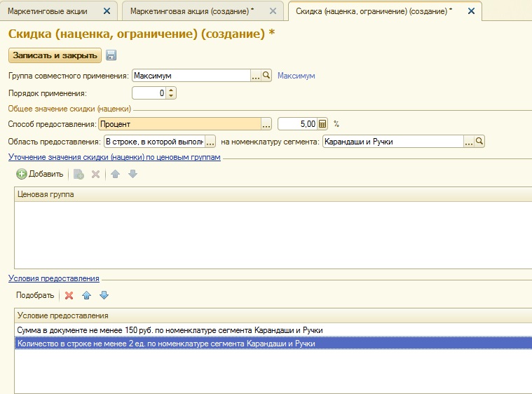The height and width of the screenshot is (394, 532).
Task: Click the blue Максимум link
Action: [x=296, y=76]
